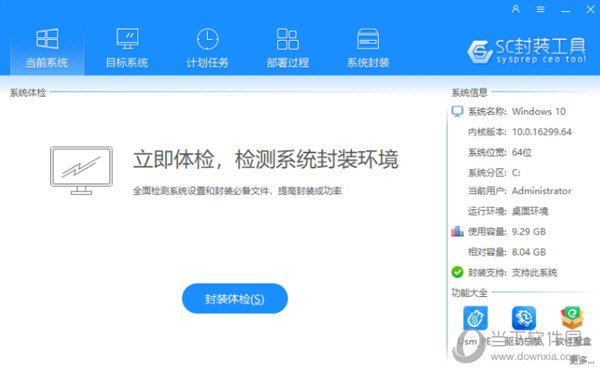
Task: Select the system partition value C:
Action: 516,173
